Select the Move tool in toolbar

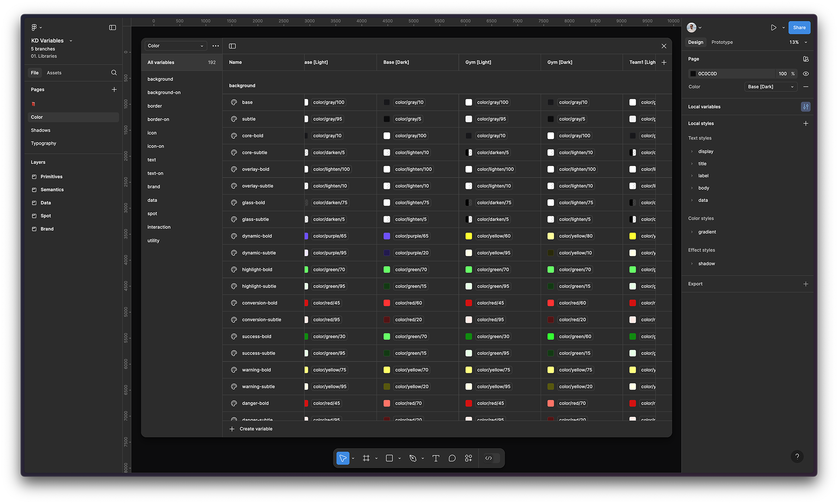pos(343,458)
